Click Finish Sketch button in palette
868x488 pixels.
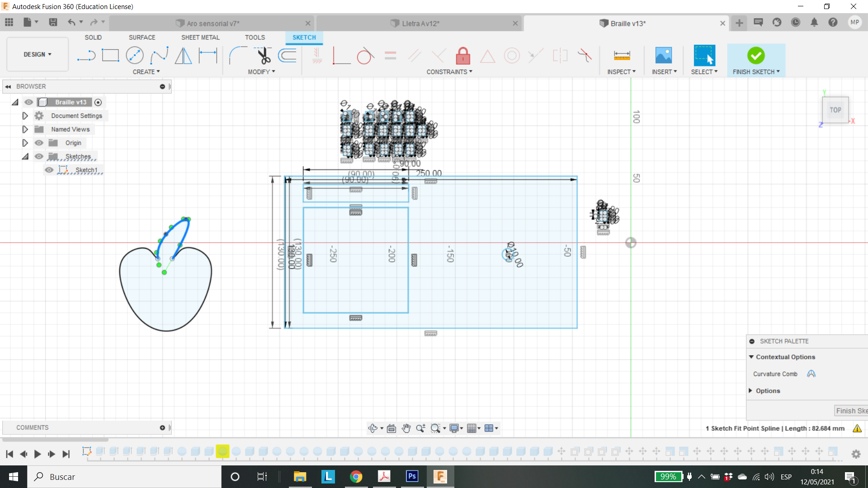pos(851,411)
